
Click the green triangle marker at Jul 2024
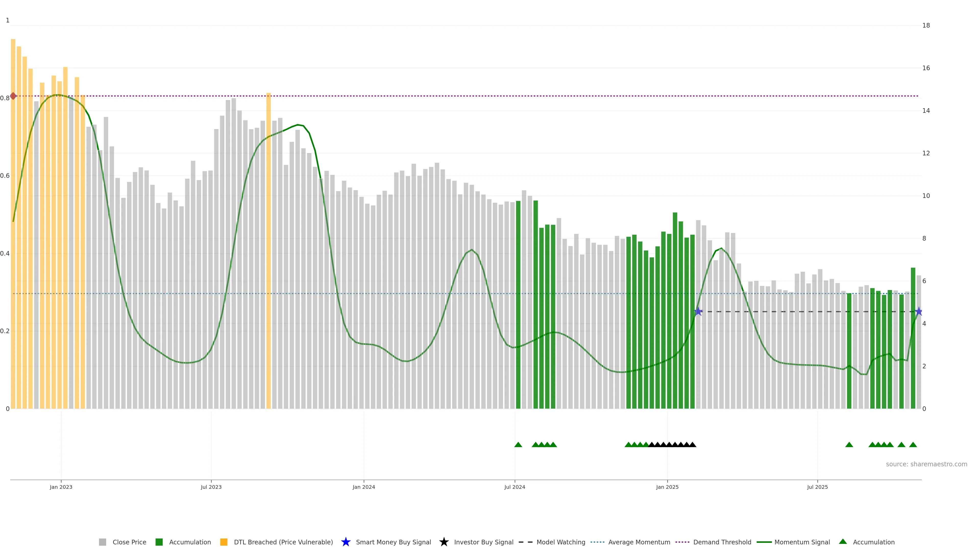[518, 445]
